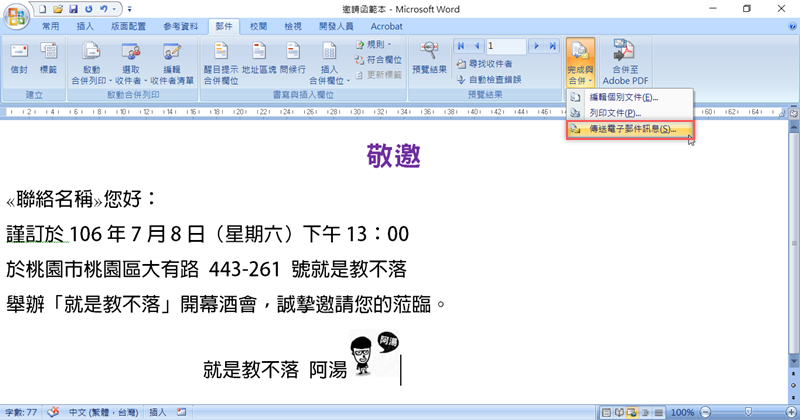Screen dimensions: 800x420
Task: Click 合併至 Adobe PDF
Action: coord(626,62)
